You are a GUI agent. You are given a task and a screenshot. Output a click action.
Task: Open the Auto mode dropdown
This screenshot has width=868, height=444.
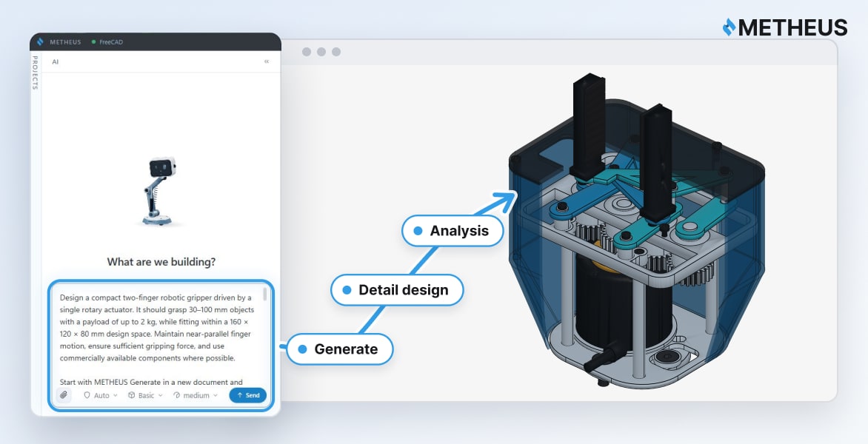click(101, 395)
